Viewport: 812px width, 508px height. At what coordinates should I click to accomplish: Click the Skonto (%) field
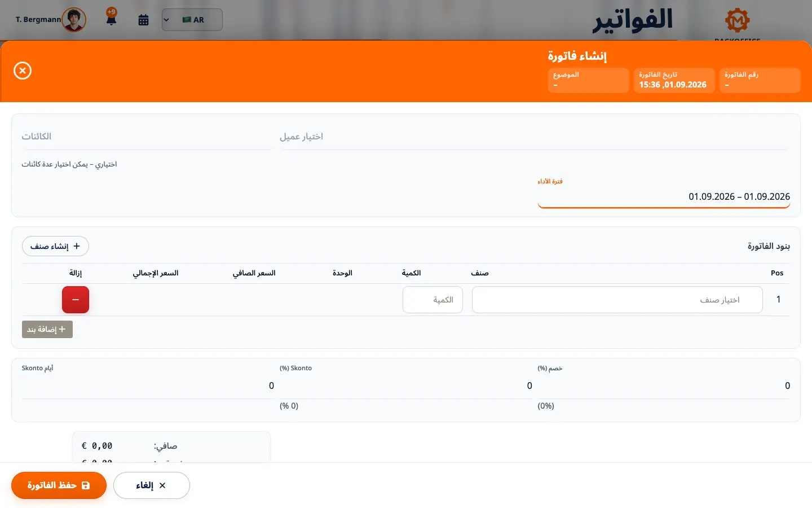coord(406,386)
